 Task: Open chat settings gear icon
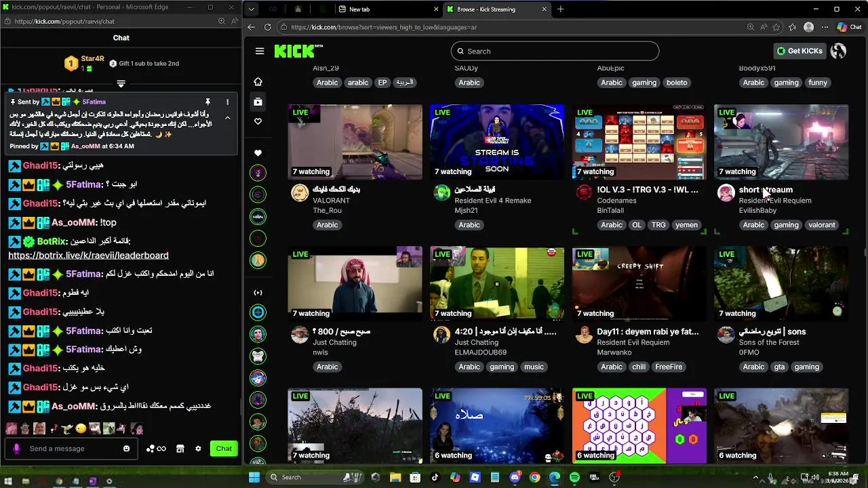pos(198,449)
